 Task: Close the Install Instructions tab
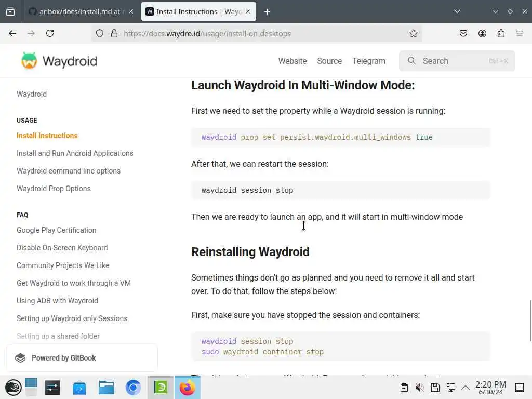coord(248,11)
